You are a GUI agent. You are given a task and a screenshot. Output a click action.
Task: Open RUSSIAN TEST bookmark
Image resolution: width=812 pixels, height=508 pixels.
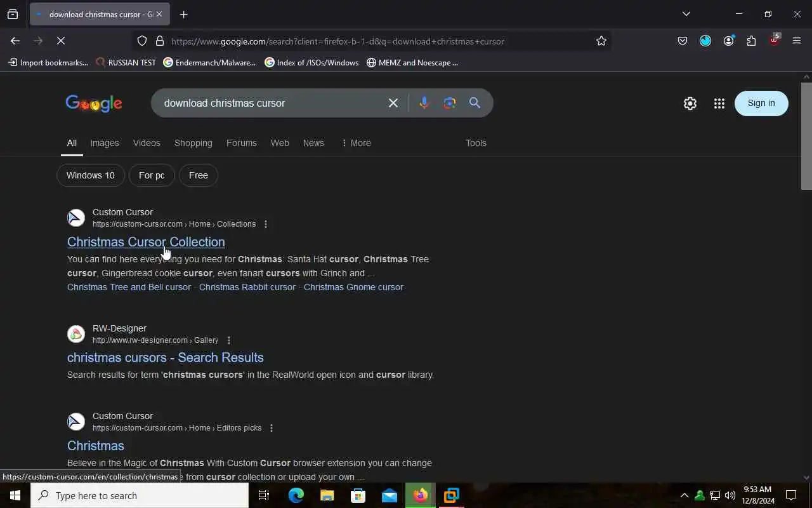pyautogui.click(x=126, y=62)
